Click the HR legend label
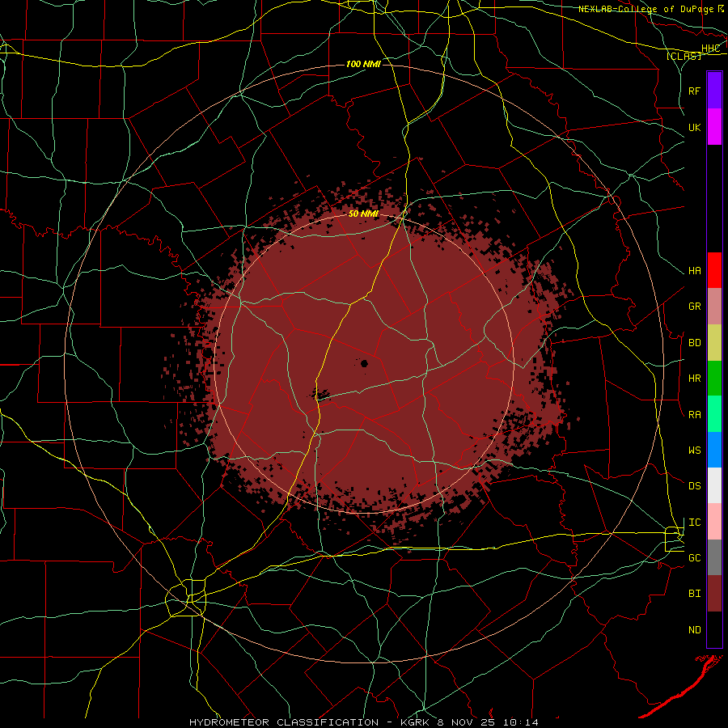The width and height of the screenshot is (728, 728). click(x=694, y=379)
